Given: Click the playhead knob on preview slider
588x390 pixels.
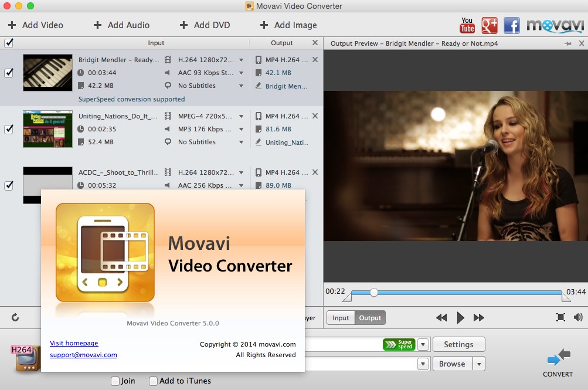Looking at the screenshot, I should click(x=374, y=293).
